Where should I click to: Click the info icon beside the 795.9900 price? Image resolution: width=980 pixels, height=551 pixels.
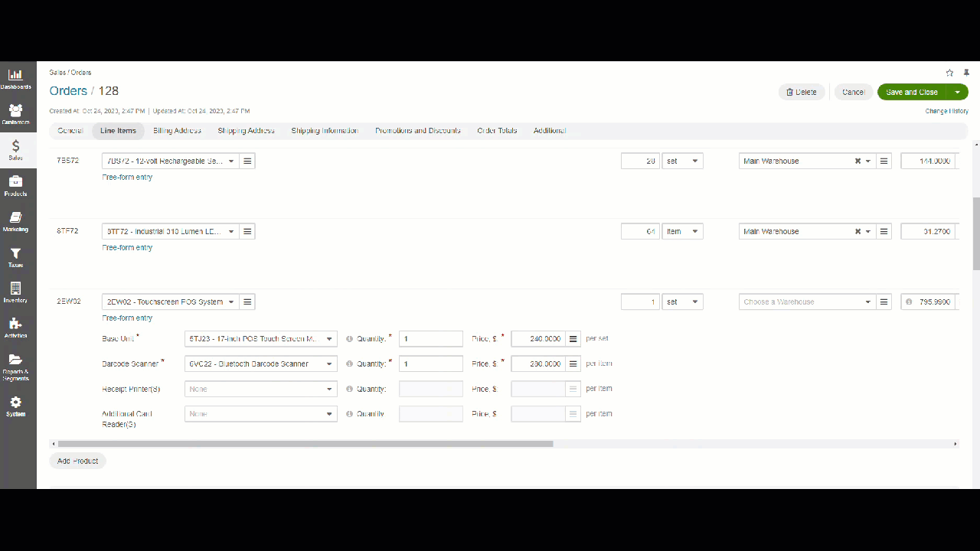[909, 302]
